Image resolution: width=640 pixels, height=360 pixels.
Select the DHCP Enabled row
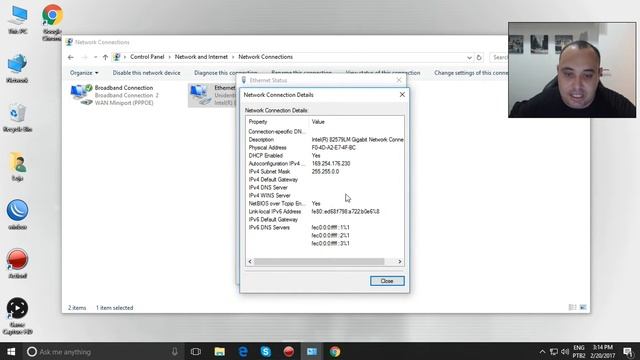point(325,156)
